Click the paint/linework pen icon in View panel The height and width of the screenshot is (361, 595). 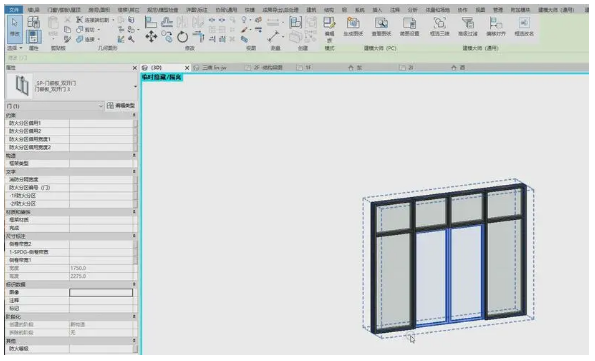(x=245, y=30)
